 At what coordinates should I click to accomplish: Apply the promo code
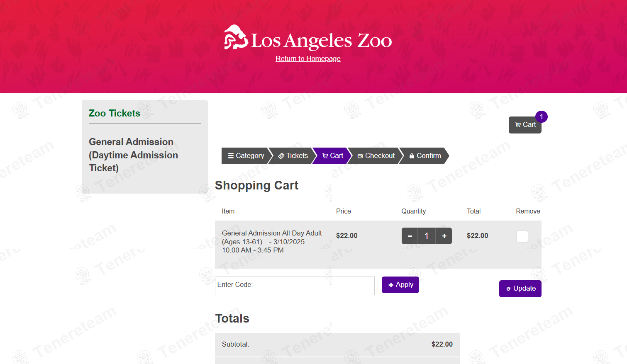(x=400, y=285)
